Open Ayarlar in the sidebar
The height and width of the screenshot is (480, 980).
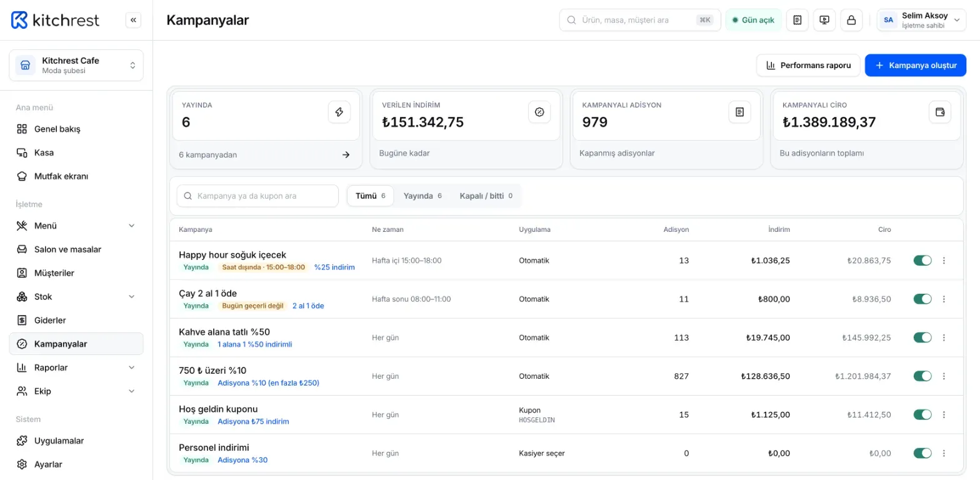click(76, 464)
